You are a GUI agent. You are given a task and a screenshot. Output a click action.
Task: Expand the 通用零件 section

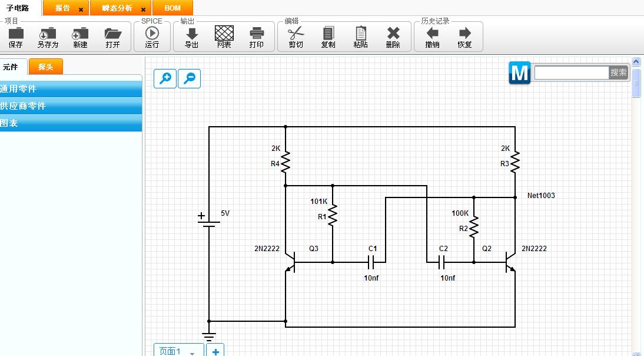pyautogui.click(x=71, y=89)
